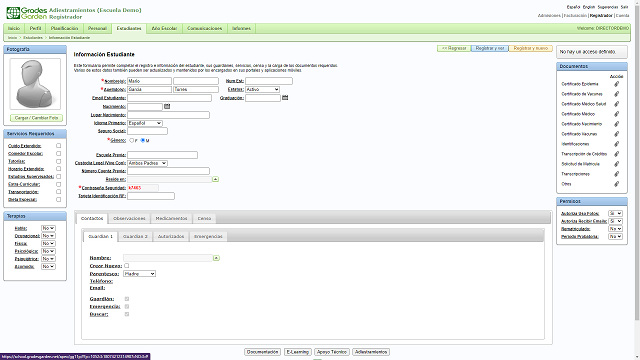
Task: Attach file for Certificado Epidemia
Action: [x=616, y=84]
